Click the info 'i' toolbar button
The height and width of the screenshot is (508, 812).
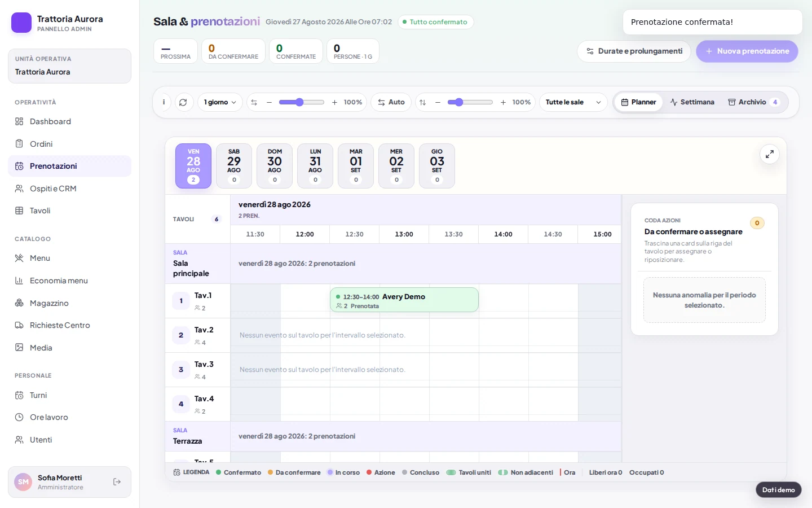tap(164, 102)
